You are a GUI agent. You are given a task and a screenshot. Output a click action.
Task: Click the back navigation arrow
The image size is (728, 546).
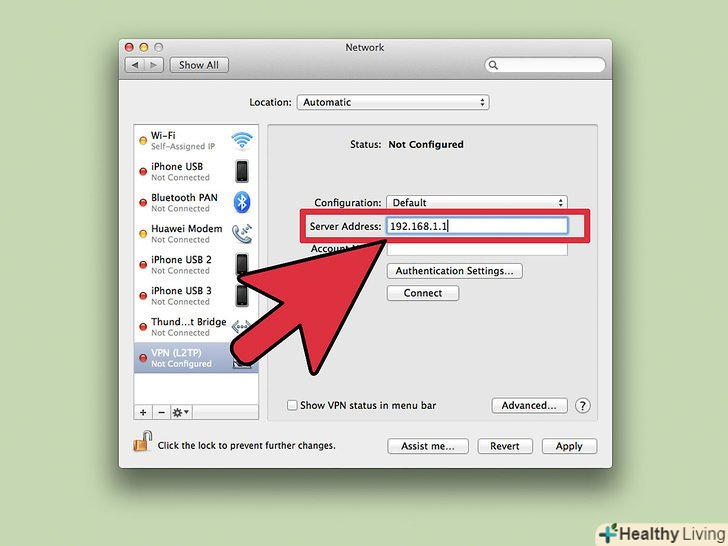point(135,65)
